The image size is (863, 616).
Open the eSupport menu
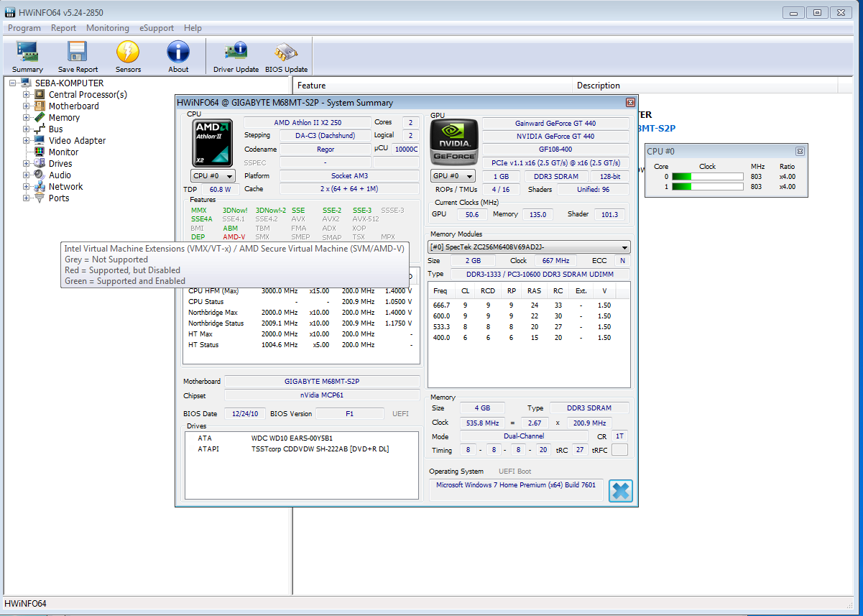click(x=157, y=28)
